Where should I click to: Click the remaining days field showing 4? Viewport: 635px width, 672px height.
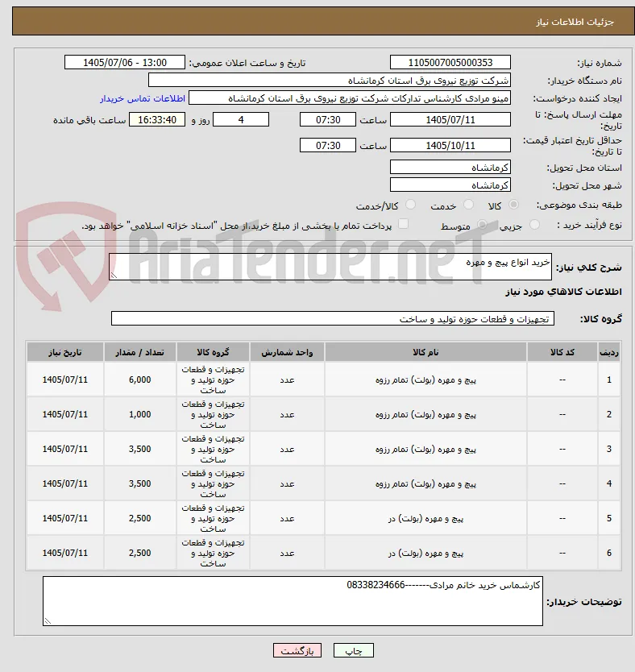pyautogui.click(x=241, y=119)
